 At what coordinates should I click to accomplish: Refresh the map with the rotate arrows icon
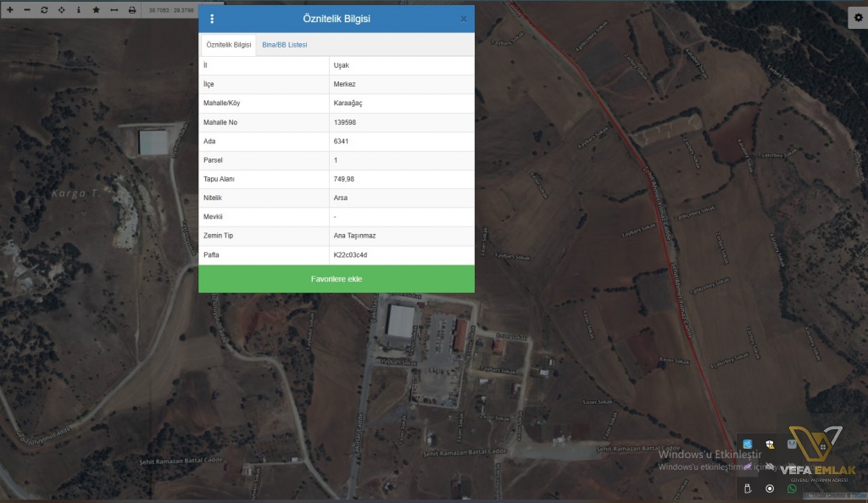pos(44,9)
